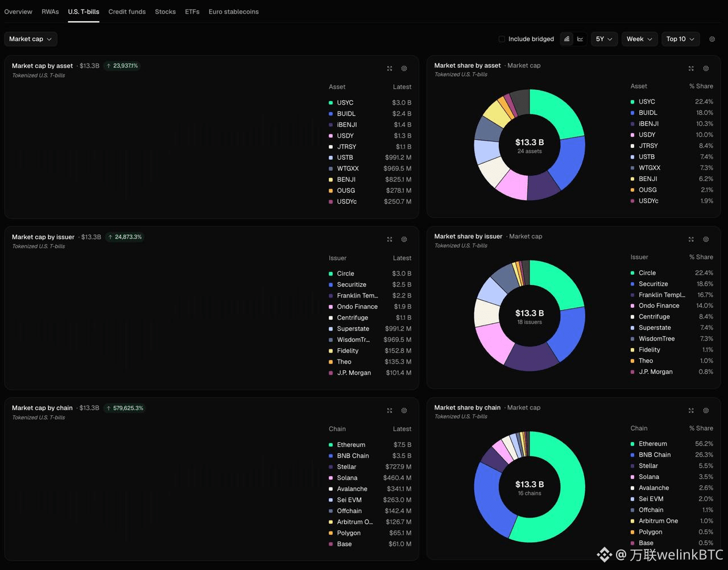This screenshot has width=728, height=570.
Task: Open Market cap by issuer panel settings
Action: coord(404,239)
